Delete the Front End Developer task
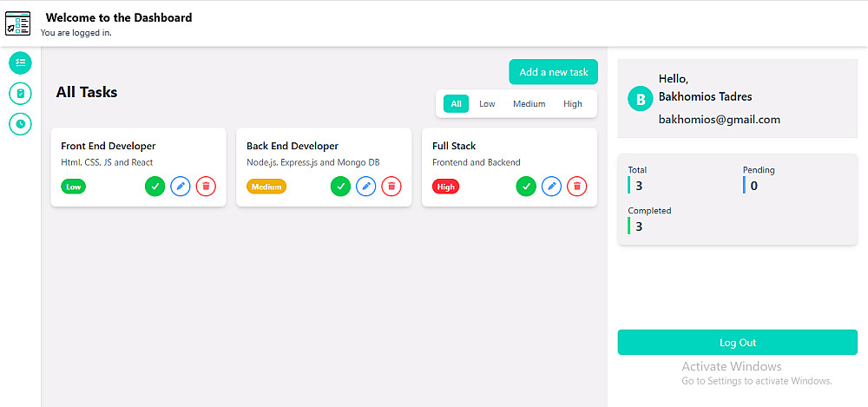Viewport: 868px width, 407px height. tap(206, 187)
